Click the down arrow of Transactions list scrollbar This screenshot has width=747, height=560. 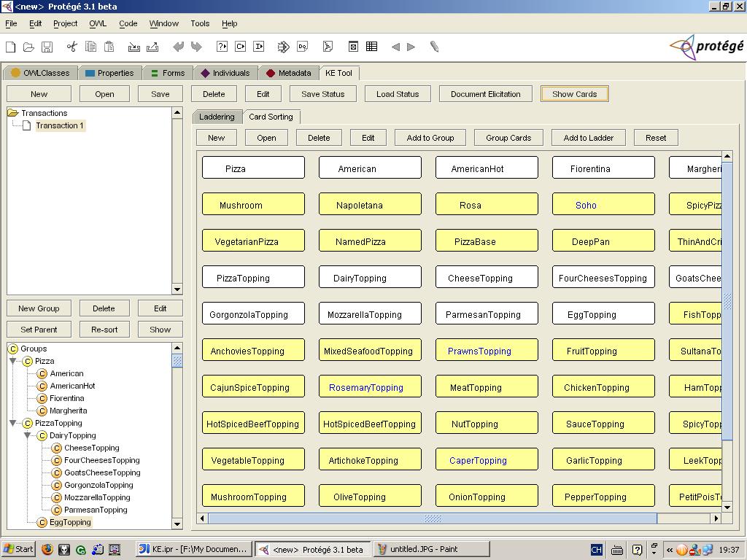[x=177, y=289]
